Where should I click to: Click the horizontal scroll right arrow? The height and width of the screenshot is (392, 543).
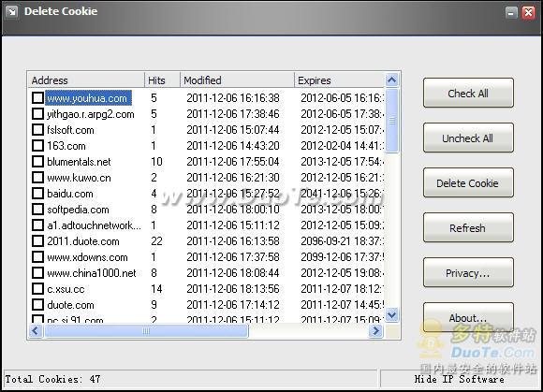point(375,331)
